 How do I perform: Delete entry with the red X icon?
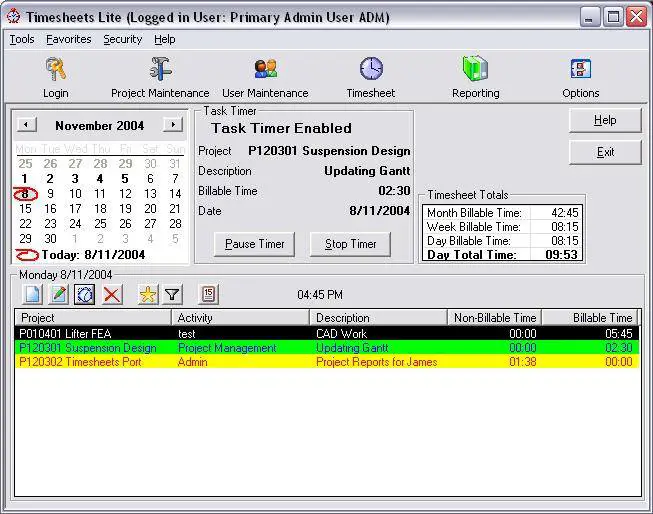112,295
